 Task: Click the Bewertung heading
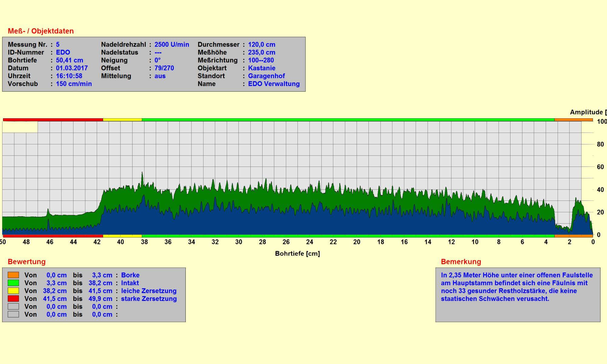click(x=27, y=262)
